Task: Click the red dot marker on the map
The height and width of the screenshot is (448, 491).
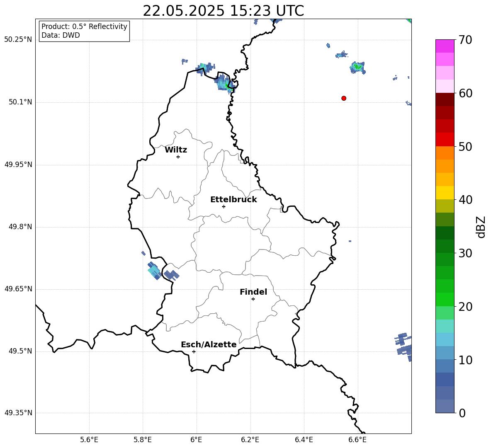Action: click(343, 98)
